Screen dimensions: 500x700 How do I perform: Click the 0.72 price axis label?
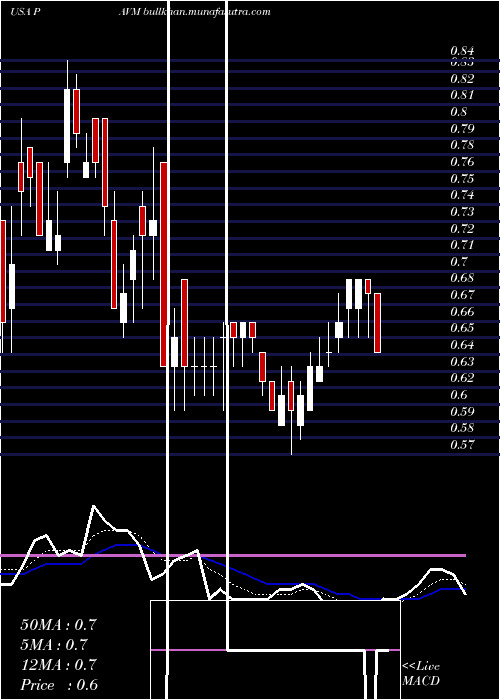point(462,229)
